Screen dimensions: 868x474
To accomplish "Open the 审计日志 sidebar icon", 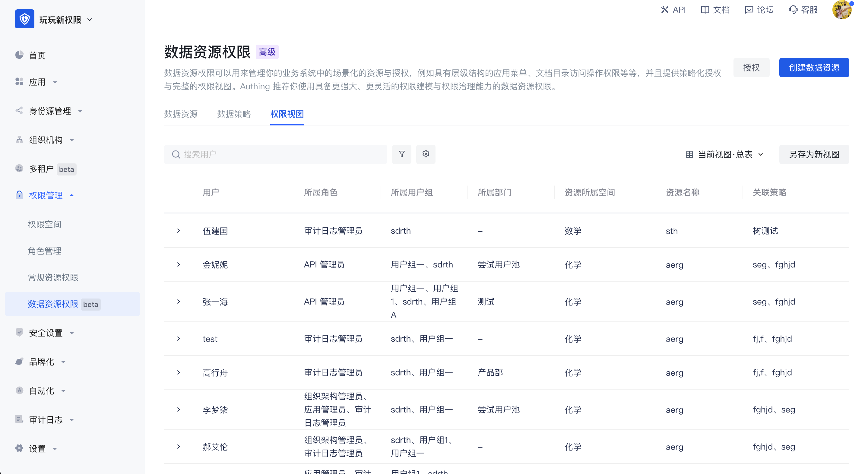I will (19, 419).
